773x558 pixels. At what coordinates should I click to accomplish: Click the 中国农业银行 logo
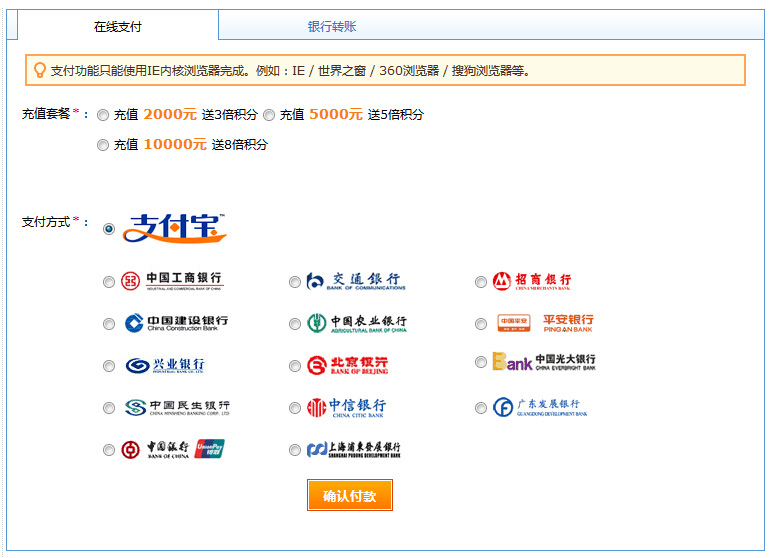point(357,323)
